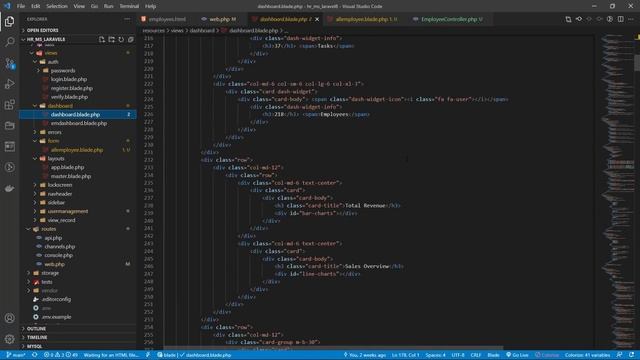Open the Go menu
This screenshot has width=640, height=360.
pyautogui.click(x=94, y=6)
